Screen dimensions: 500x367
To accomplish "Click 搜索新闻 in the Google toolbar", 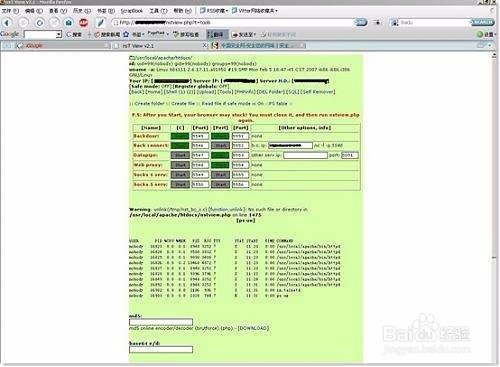I will 107,34.
